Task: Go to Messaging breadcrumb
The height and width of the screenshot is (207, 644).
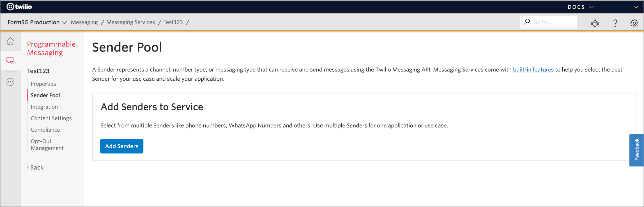Action: (84, 22)
